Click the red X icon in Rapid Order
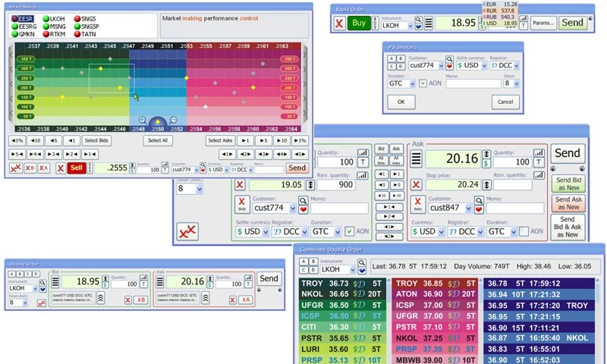Screen dimensions: 607x364 pos(338,23)
